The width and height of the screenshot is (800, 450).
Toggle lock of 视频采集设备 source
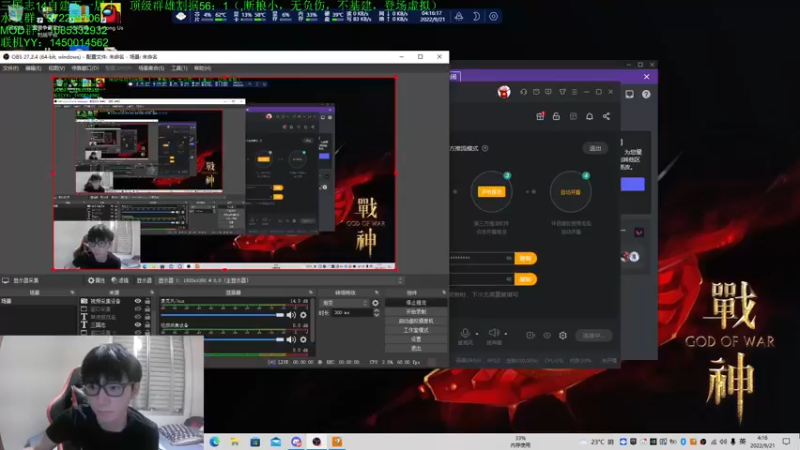click(x=147, y=301)
